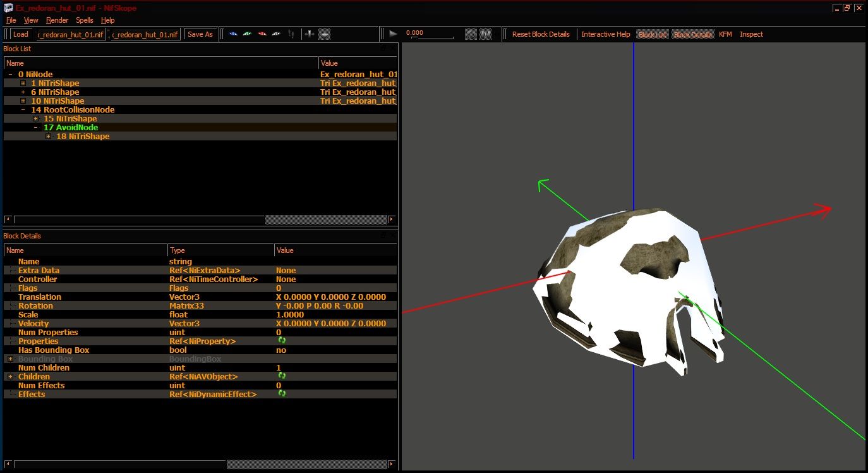Screen dimensions: 868x473
Task: Click the Save As button
Action: (x=200, y=34)
